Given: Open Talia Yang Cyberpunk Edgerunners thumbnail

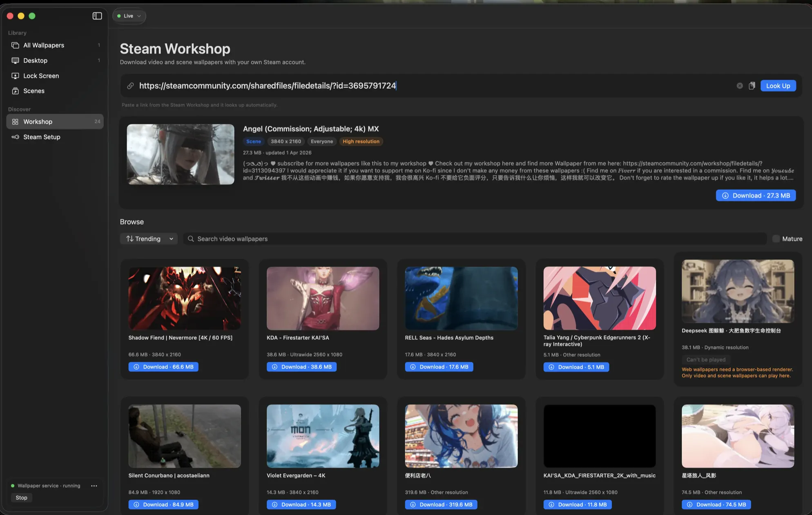Looking at the screenshot, I should [600, 299].
